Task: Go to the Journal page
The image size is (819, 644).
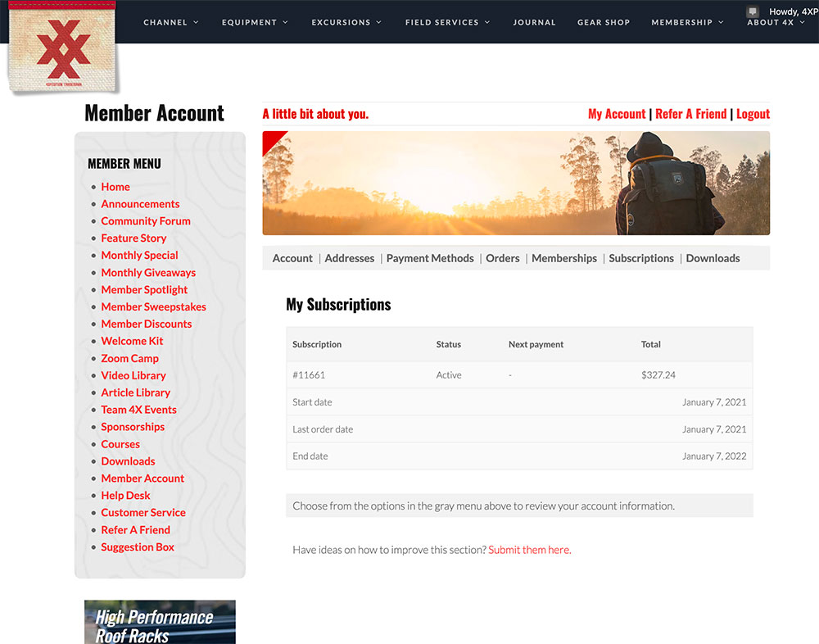Action: pos(534,22)
